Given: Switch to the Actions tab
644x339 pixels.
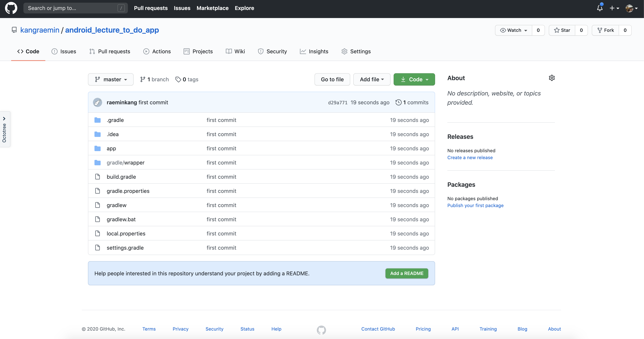Looking at the screenshot, I should tap(157, 51).
